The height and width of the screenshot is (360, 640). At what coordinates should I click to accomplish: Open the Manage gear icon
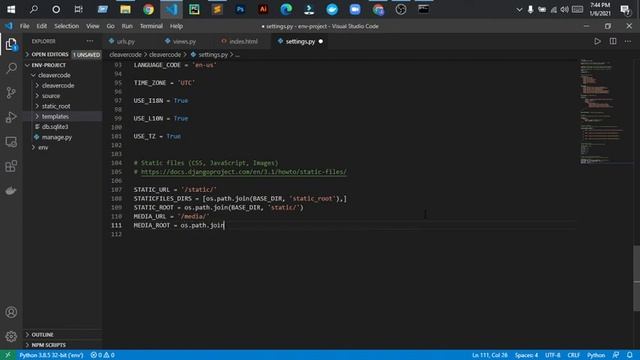coord(11,336)
